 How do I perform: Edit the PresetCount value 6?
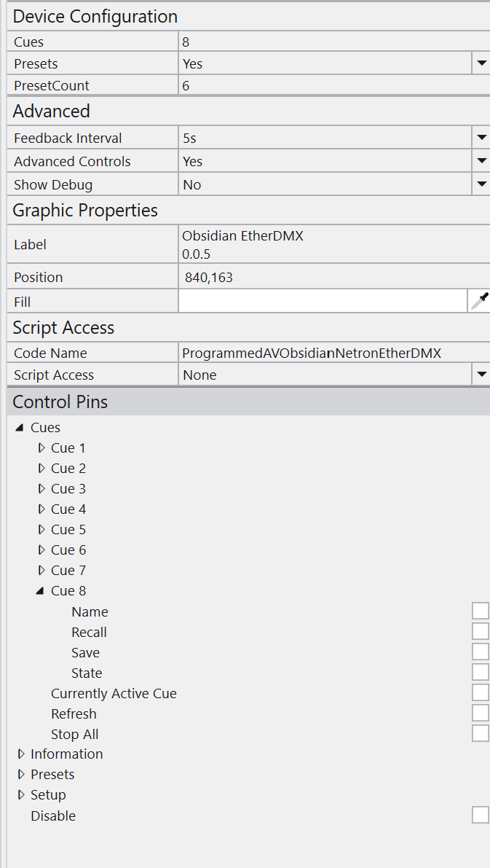[x=334, y=86]
